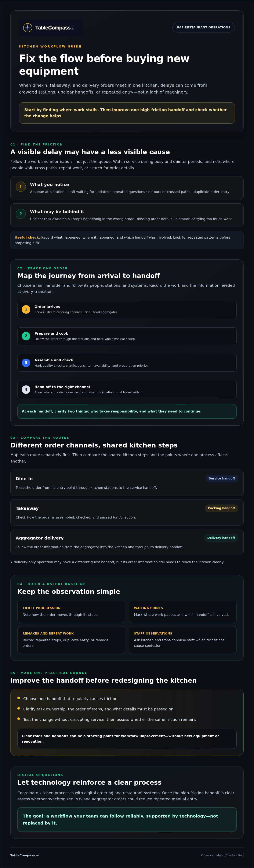Click the Delivery handoff tag

coord(221,538)
